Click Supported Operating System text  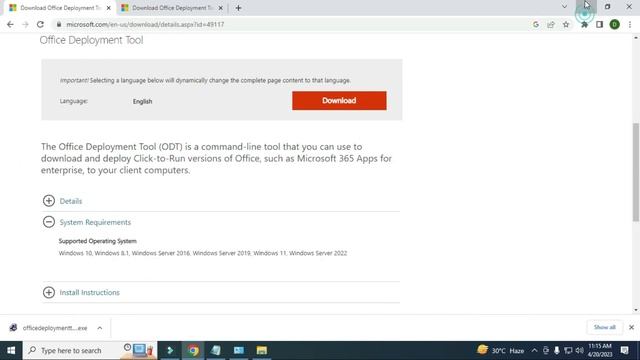98,241
